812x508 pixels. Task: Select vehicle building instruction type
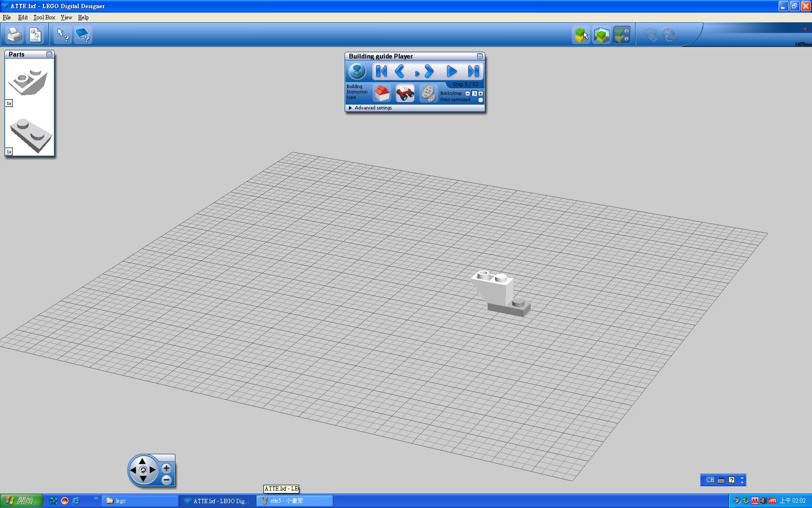point(405,93)
